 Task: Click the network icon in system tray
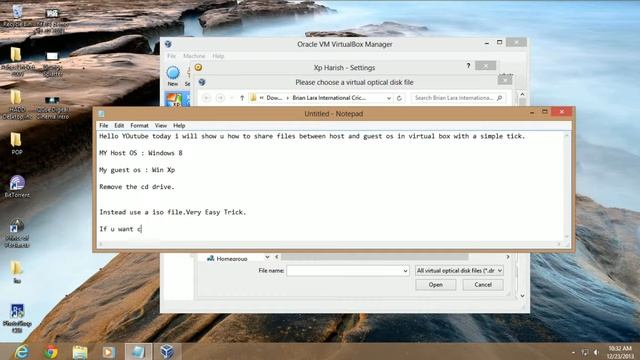click(x=585, y=352)
